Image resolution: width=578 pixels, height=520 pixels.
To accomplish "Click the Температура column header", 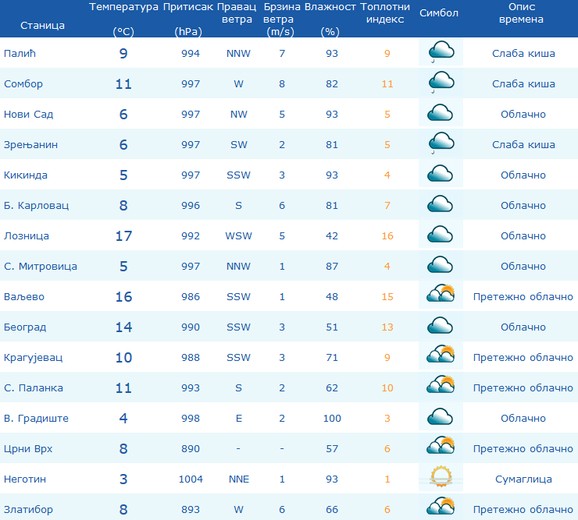I will pyautogui.click(x=123, y=18).
